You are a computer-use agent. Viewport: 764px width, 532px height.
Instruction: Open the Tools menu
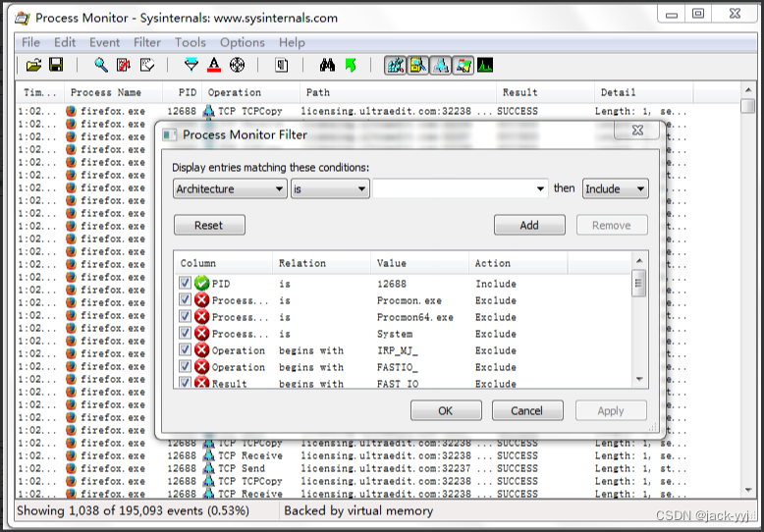point(191,42)
